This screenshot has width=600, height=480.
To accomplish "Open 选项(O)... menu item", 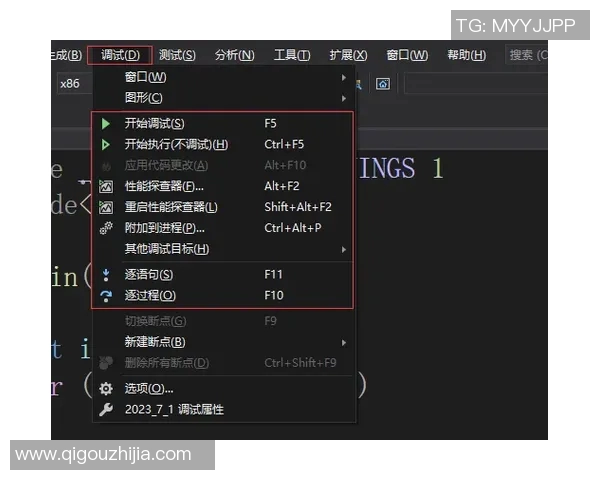I will (224, 389).
